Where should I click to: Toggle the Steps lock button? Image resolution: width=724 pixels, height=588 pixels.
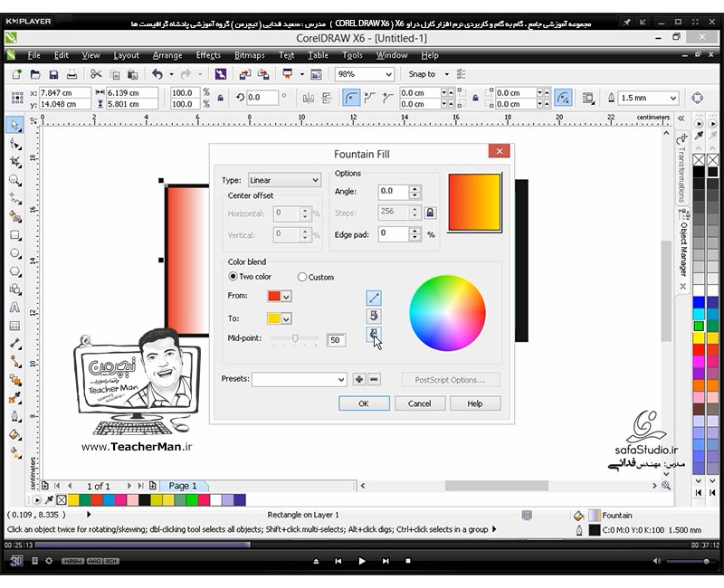431,213
